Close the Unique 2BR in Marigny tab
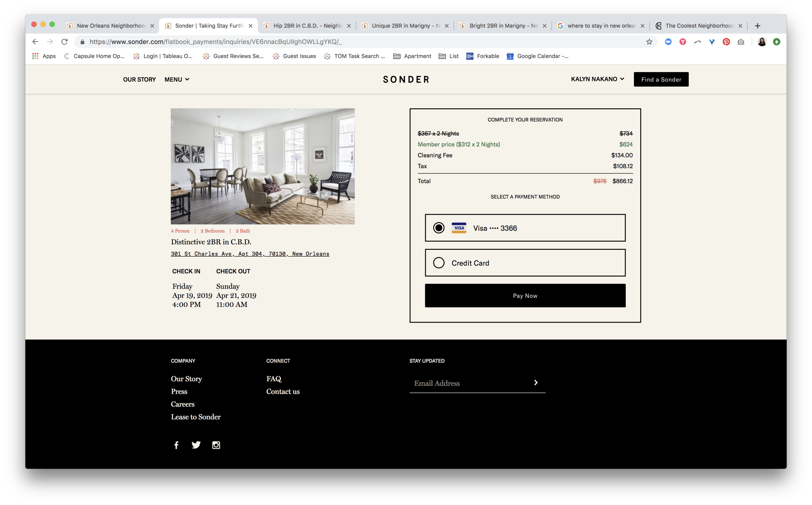This screenshot has width=812, height=505. pos(447,26)
